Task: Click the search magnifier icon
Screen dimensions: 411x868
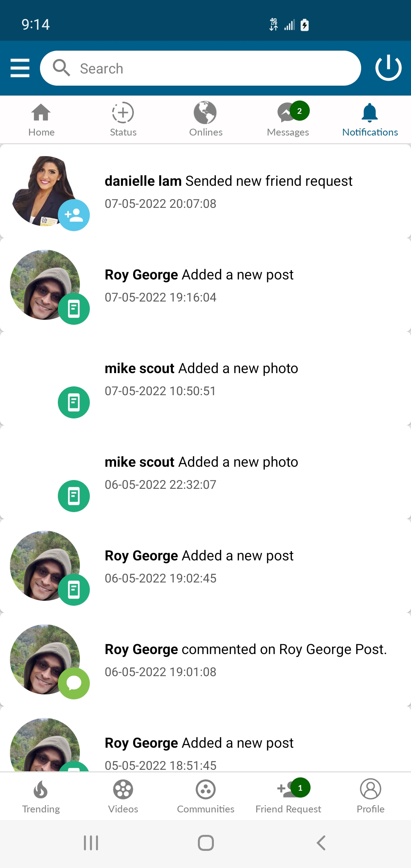Action: click(61, 68)
